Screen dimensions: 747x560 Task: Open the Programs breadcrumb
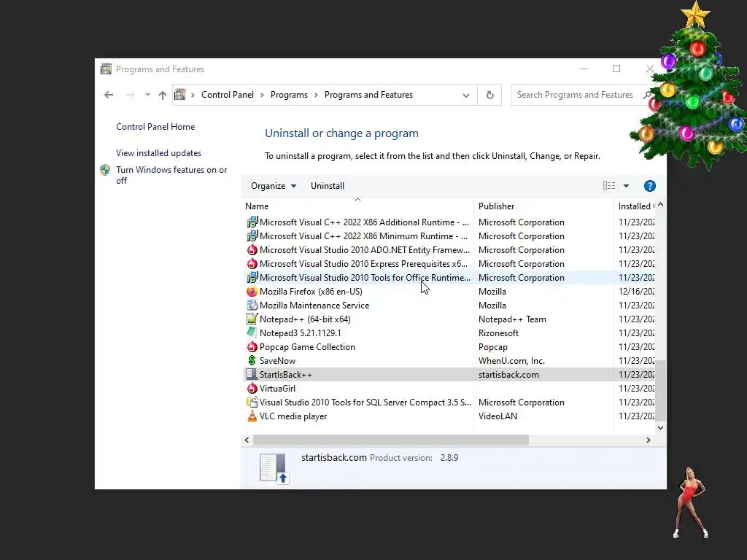(x=289, y=95)
